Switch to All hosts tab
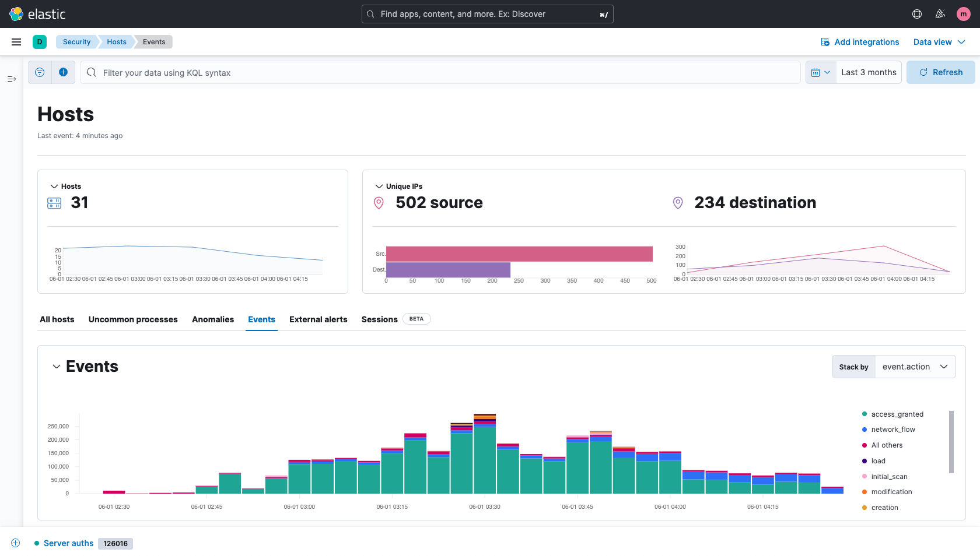 click(x=57, y=319)
